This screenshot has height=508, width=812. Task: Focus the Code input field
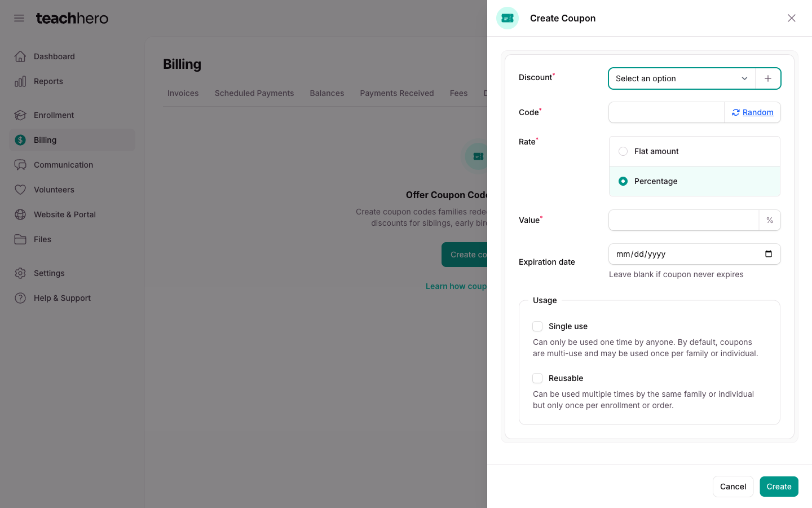click(667, 112)
